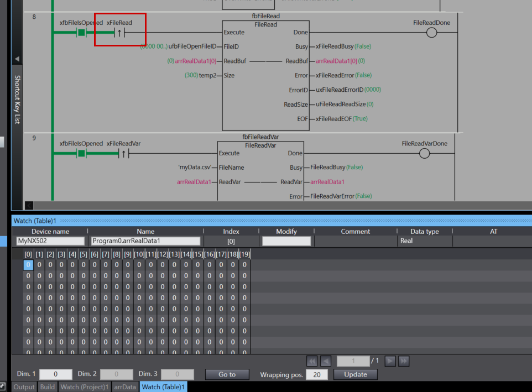Screen dimensions: 532x392
Task: Open the Shortcut Key List side tab
Action: pos(17,100)
